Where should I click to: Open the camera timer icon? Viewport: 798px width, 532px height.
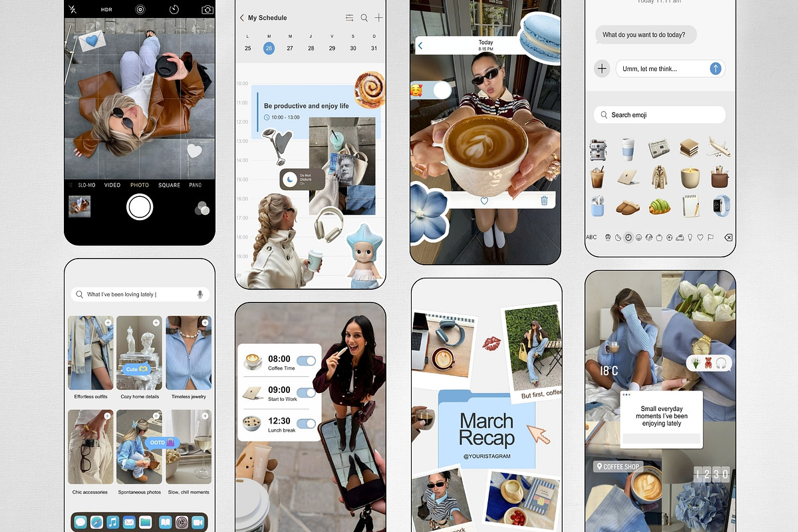click(174, 10)
